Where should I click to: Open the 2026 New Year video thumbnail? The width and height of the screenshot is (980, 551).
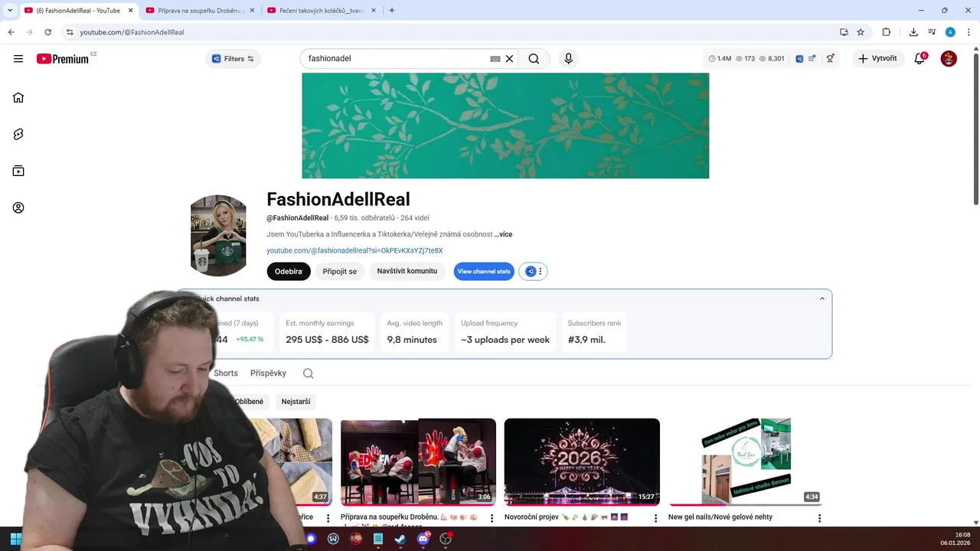pos(582,462)
